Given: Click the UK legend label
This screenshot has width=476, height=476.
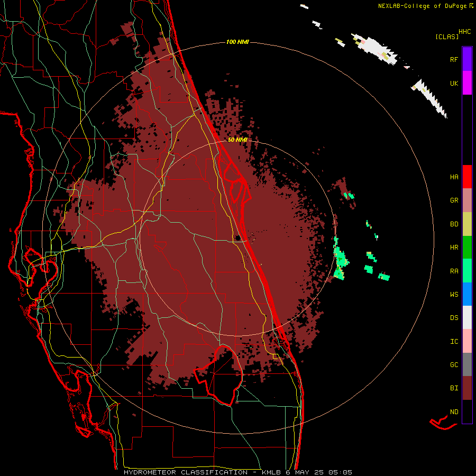Looking at the screenshot, I should 454,83.
